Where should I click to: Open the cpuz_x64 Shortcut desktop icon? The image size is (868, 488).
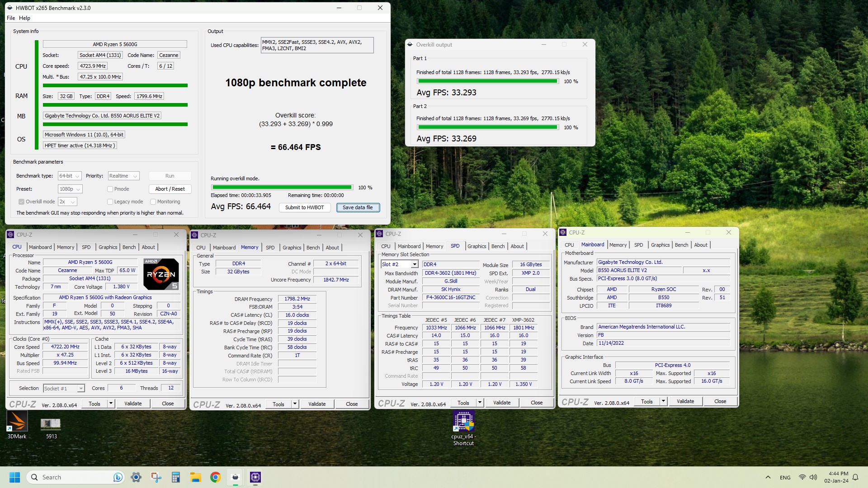[x=463, y=428]
